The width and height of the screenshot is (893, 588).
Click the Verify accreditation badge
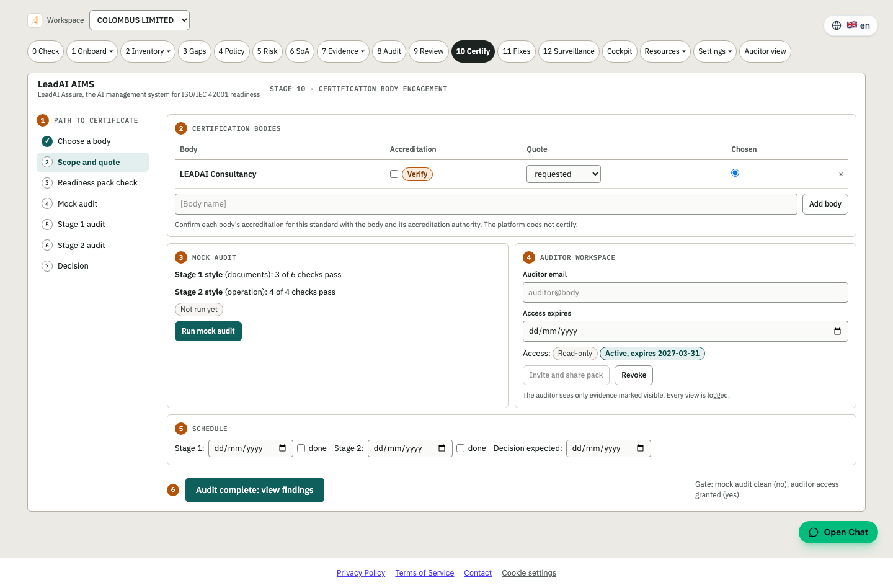(417, 174)
